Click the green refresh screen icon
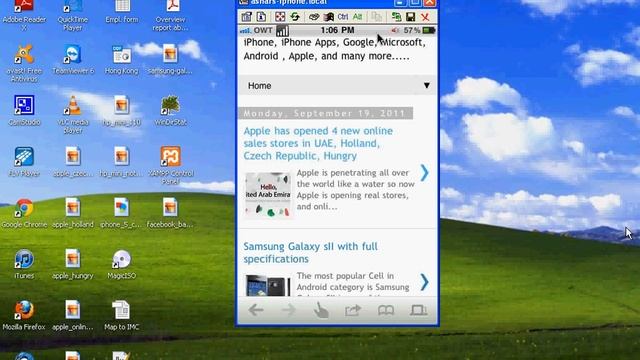This screenshot has width=640, height=360. point(295,17)
